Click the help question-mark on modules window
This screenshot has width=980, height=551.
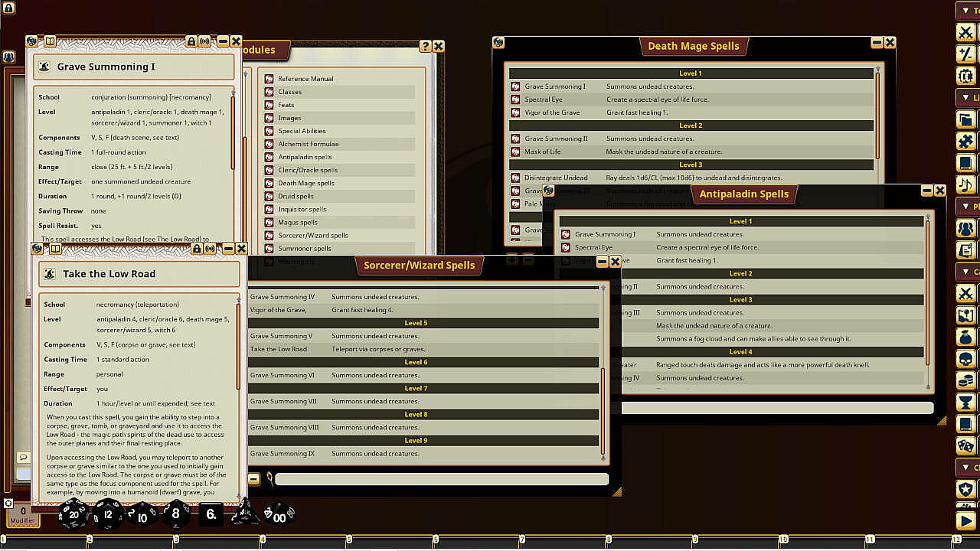click(x=426, y=47)
